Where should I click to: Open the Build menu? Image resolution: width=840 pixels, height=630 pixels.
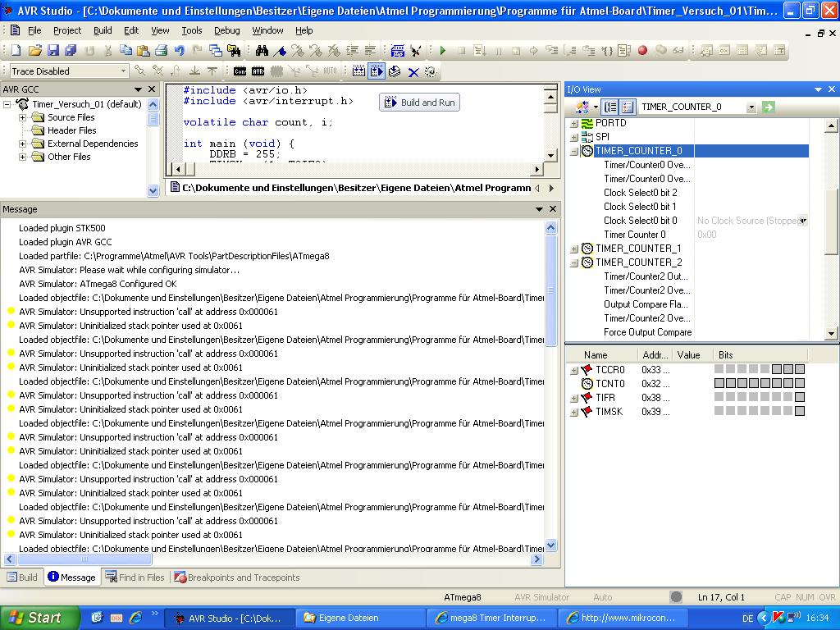103,30
